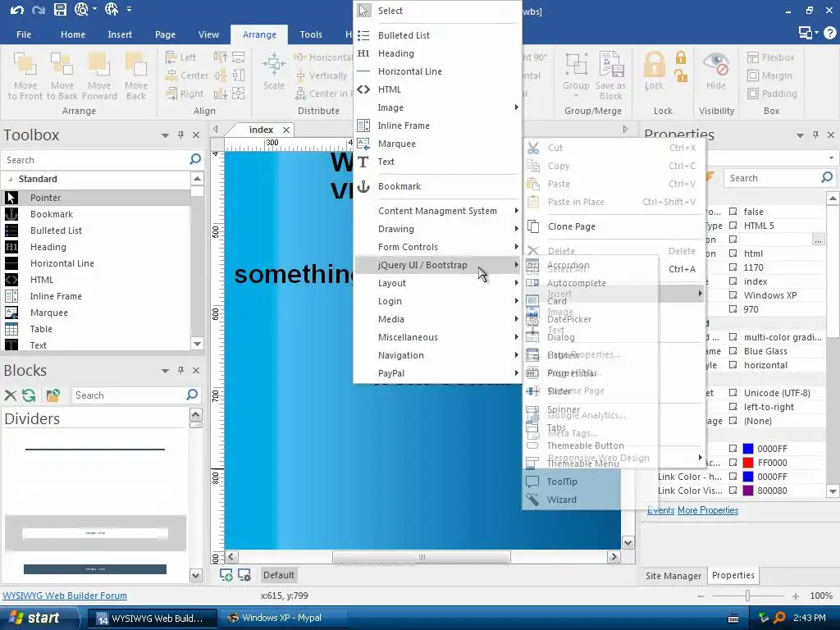The width and height of the screenshot is (840, 630).
Task: Select Marquee in Toolbox list
Action: (96, 313)
